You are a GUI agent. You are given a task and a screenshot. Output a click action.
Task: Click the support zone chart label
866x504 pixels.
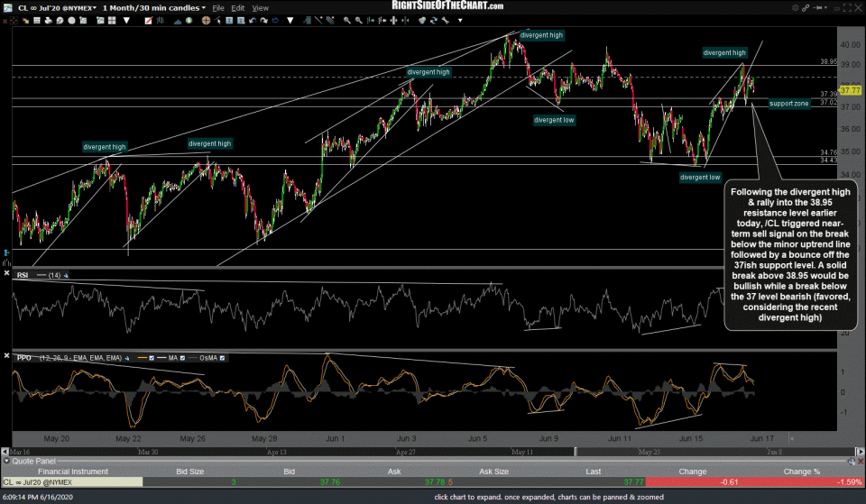tap(788, 104)
